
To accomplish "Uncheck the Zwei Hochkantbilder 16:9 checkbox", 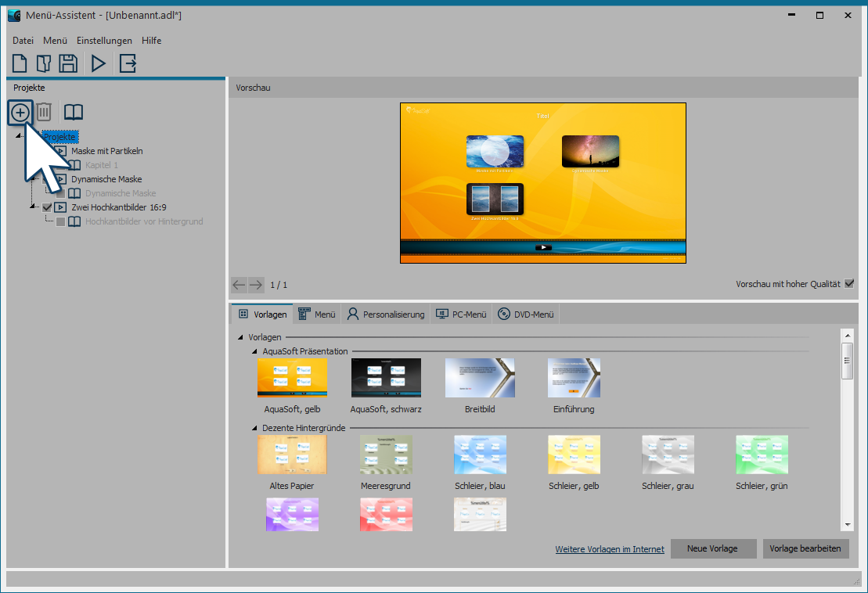I will click(47, 207).
